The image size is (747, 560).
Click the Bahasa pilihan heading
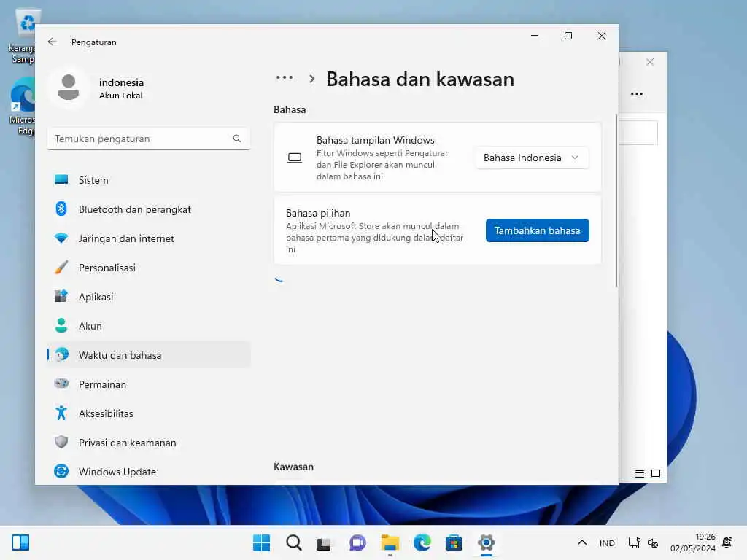pyautogui.click(x=318, y=214)
